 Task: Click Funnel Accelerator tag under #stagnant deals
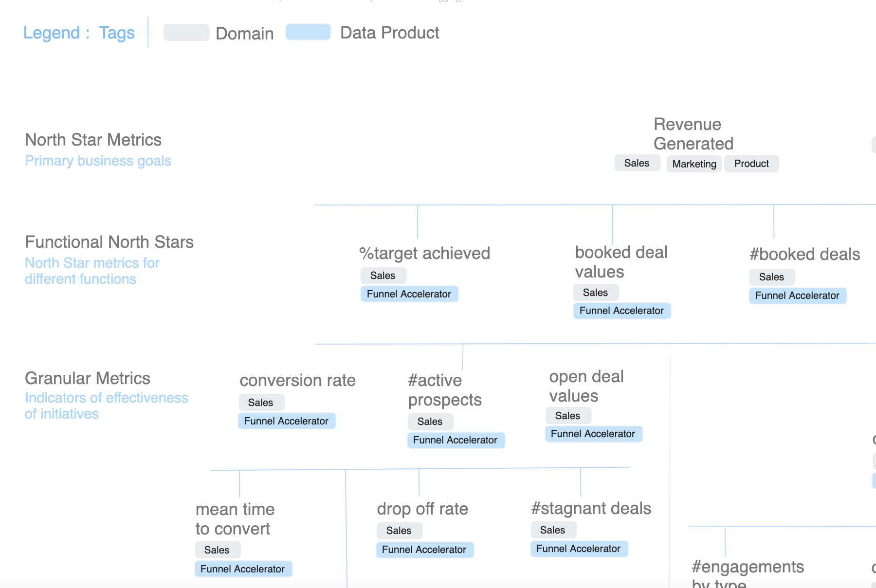pos(579,549)
